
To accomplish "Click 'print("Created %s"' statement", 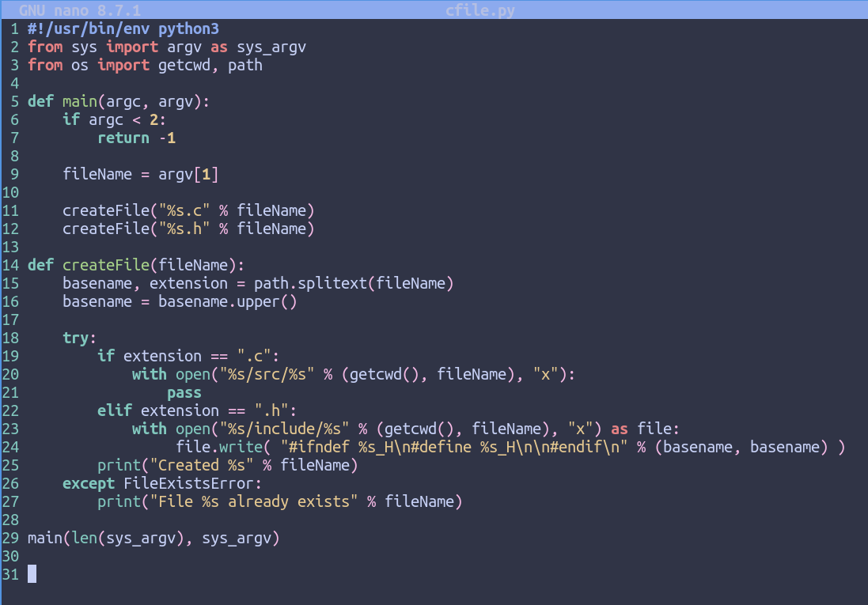I will (176, 466).
